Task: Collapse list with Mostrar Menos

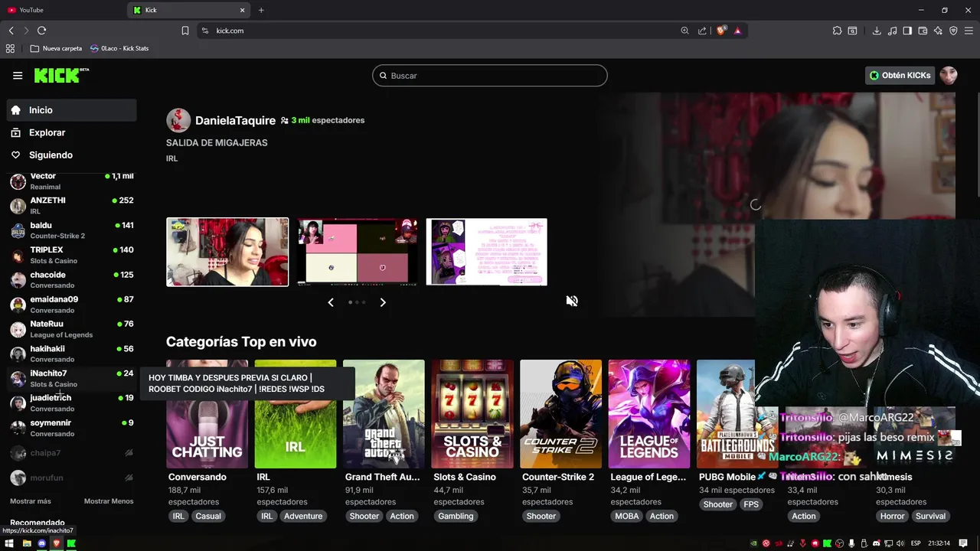Action: pyautogui.click(x=109, y=501)
